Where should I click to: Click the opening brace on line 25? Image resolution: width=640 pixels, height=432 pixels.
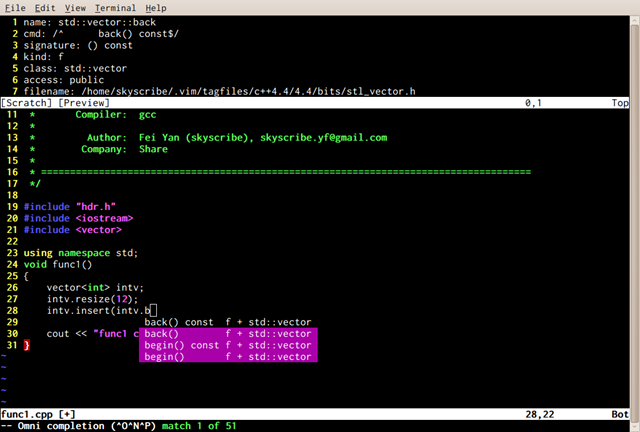tap(26, 276)
